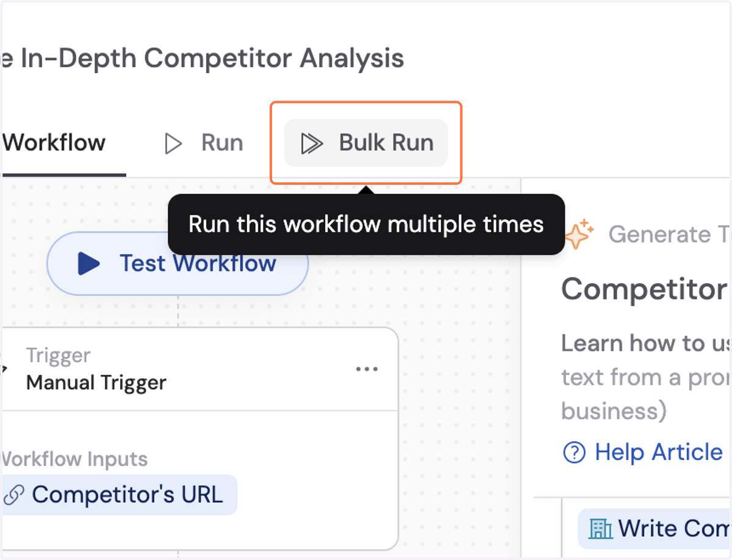
Task: Click the Competitor heading in right panel
Action: tap(644, 289)
